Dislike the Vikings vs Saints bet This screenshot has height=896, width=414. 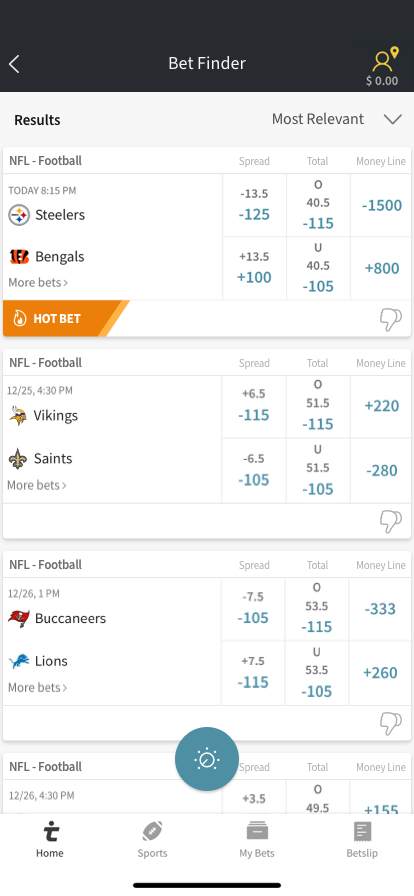click(391, 521)
